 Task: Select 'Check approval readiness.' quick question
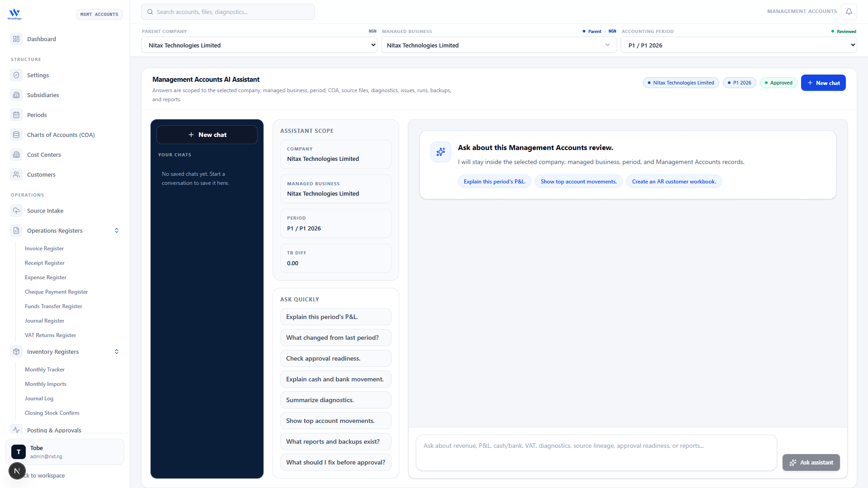pyautogui.click(x=336, y=358)
